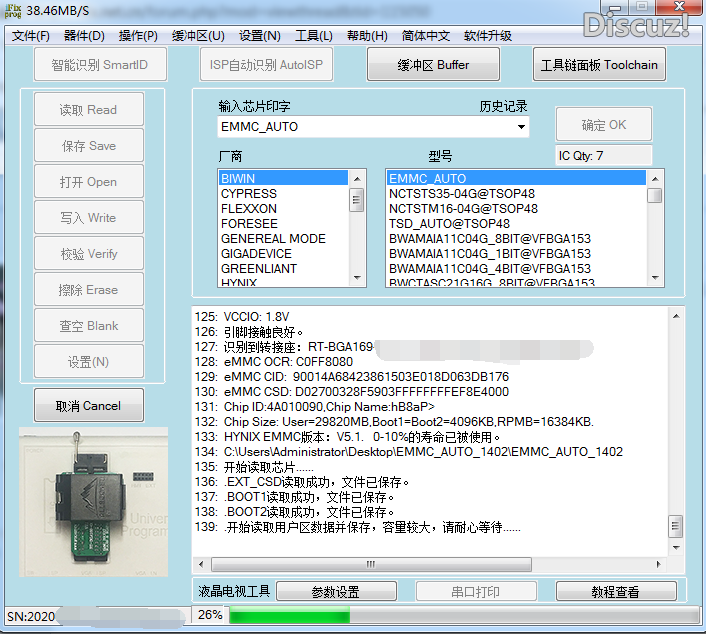Expand the chip marking history dropdown arrow
This screenshot has height=634, width=706.
pos(521,127)
